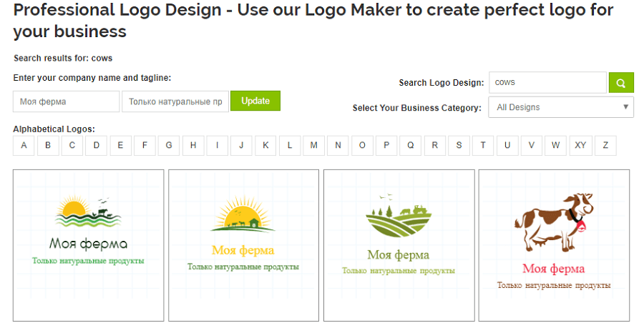The height and width of the screenshot is (323, 644).
Task: Focus the company name input field
Action: tap(67, 101)
